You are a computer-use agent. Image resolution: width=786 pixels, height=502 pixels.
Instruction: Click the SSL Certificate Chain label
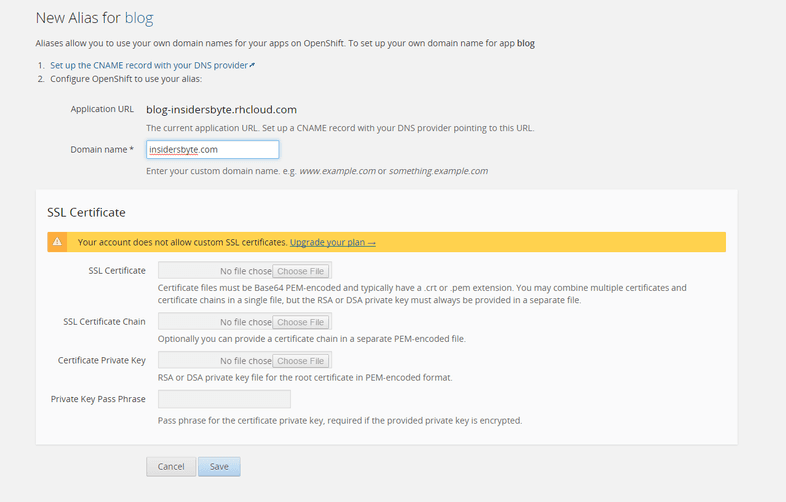pos(104,321)
